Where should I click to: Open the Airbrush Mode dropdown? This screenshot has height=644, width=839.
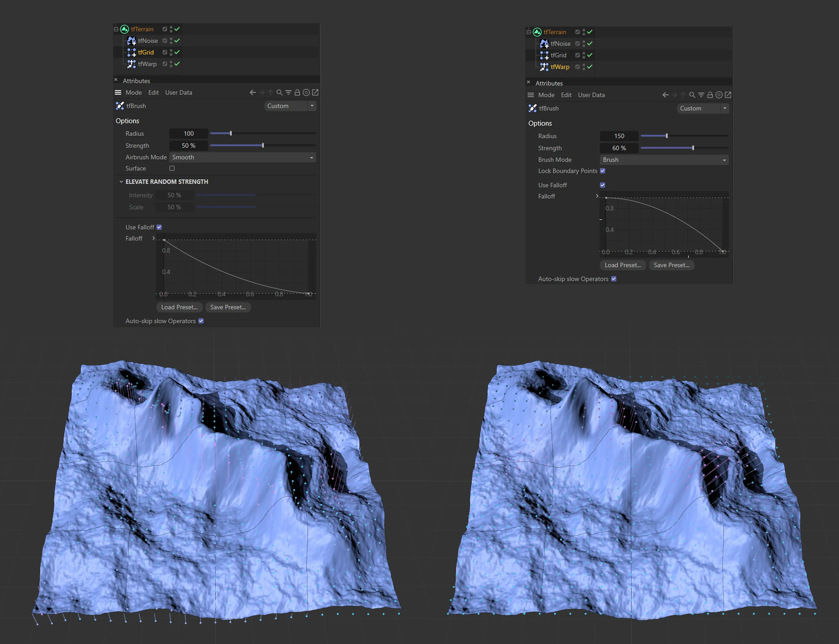tap(242, 157)
